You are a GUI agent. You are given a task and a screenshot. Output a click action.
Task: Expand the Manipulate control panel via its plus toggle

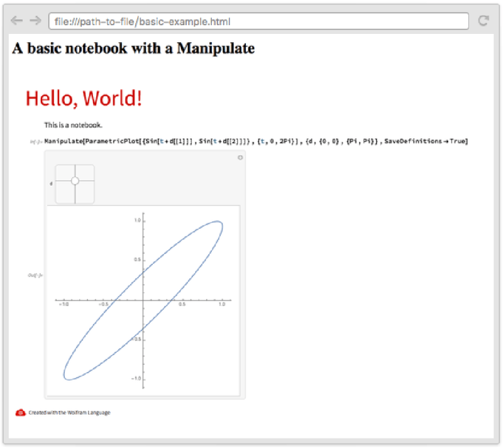pyautogui.click(x=240, y=158)
